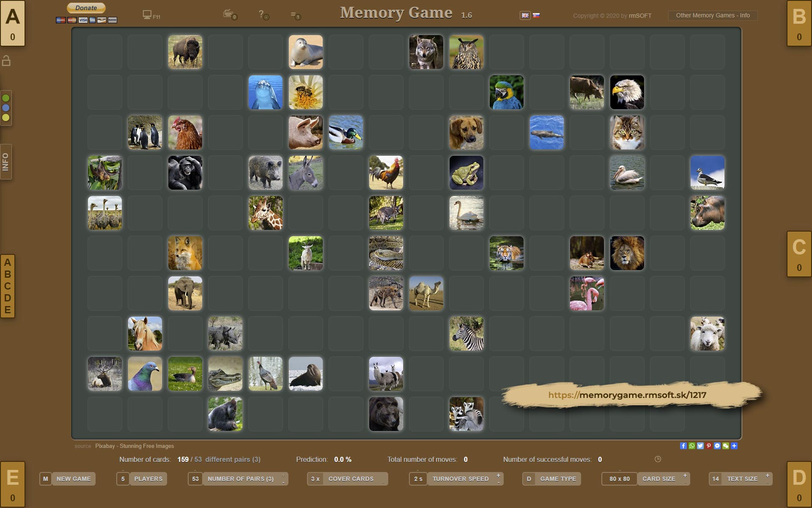Image resolution: width=812 pixels, height=508 pixels.
Task: Click the open padlock lock icon
Action: [x=6, y=61]
